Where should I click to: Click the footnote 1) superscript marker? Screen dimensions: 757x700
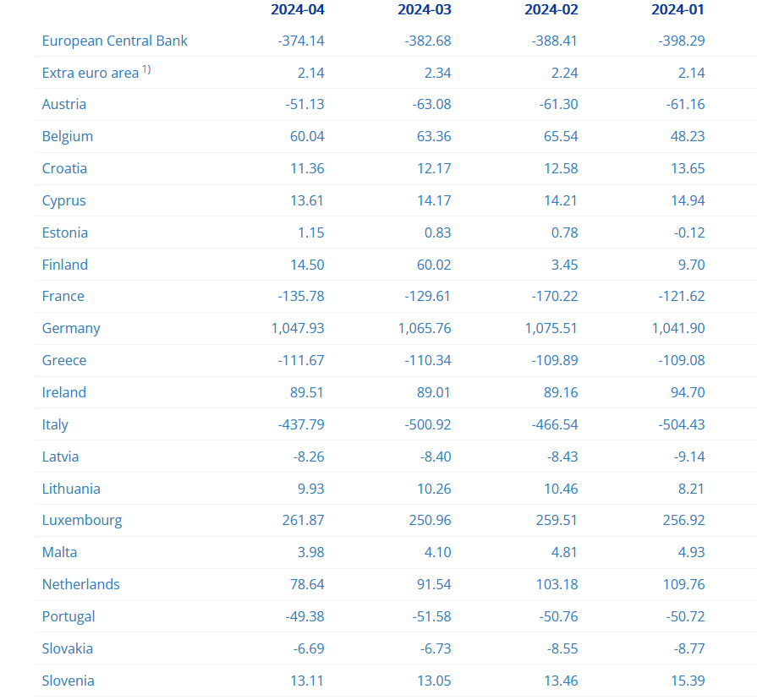146,69
